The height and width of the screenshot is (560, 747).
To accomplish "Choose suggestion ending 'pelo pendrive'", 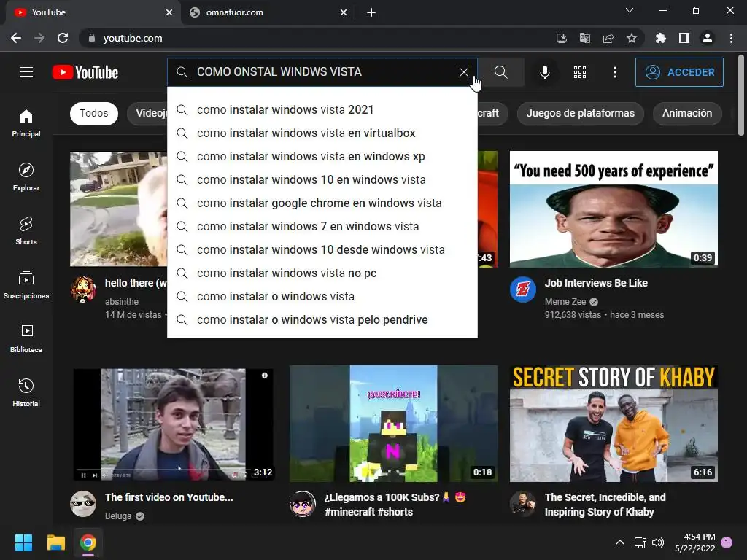I will [322, 319].
